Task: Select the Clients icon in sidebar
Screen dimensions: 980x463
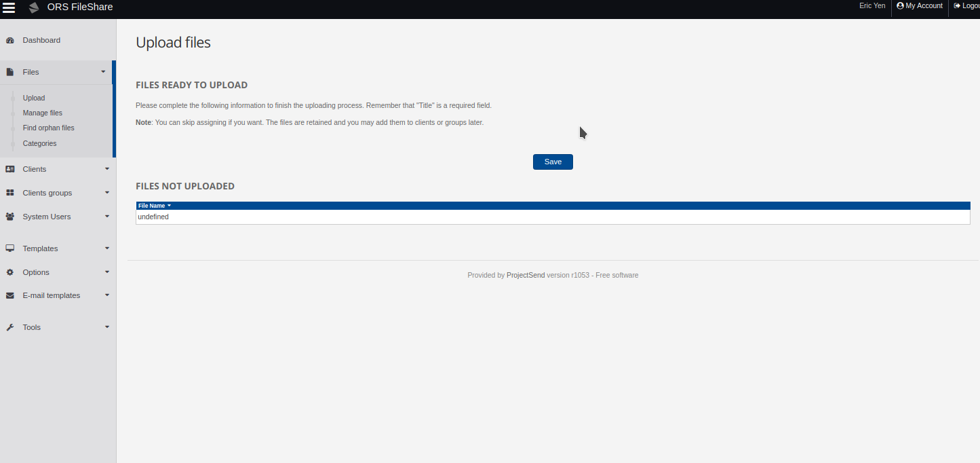Action: click(x=9, y=168)
